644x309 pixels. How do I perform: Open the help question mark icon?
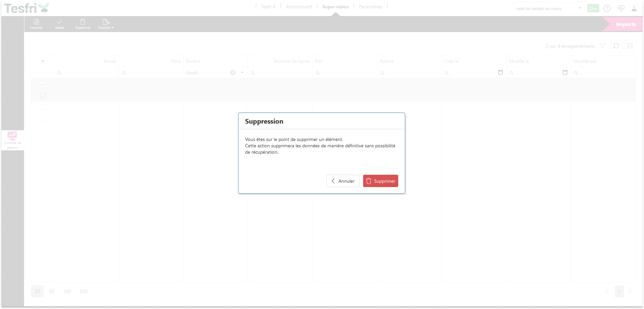pyautogui.click(x=607, y=8)
